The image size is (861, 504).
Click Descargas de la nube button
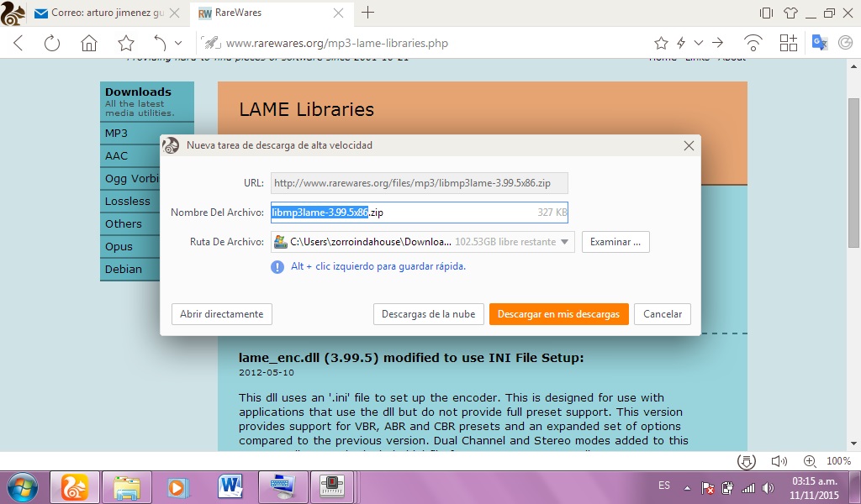coord(428,314)
